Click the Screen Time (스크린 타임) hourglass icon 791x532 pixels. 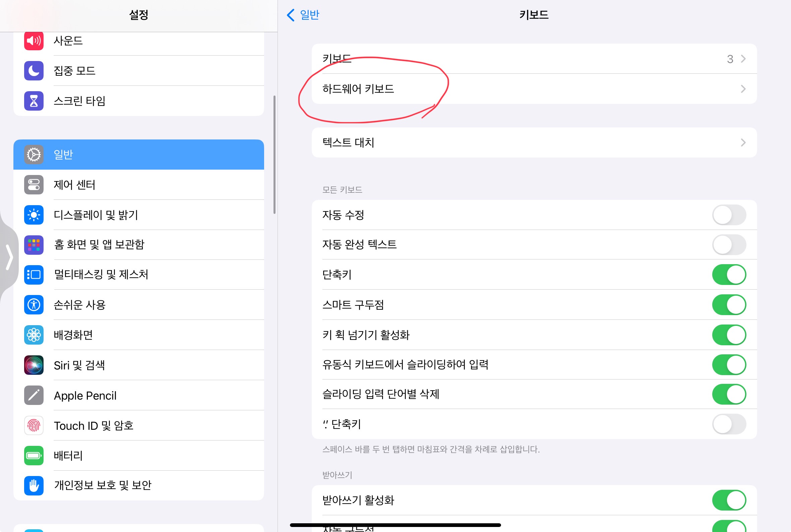[34, 101]
